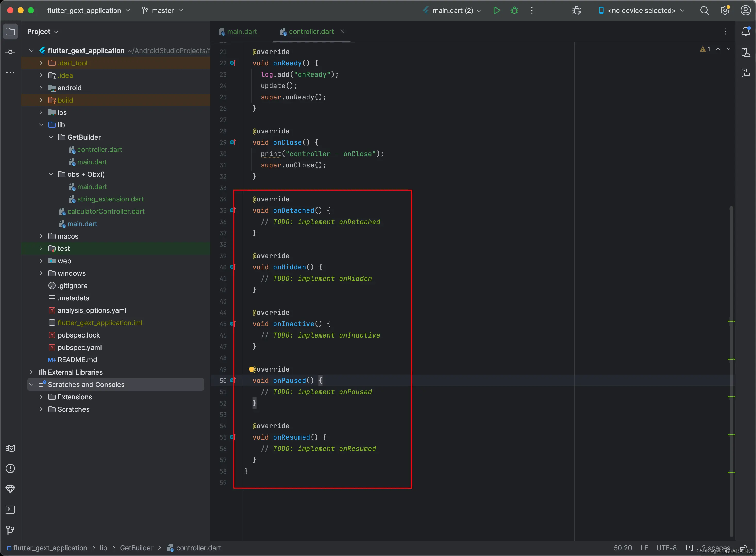
Task: Open the Terminal tool window
Action: point(10,510)
